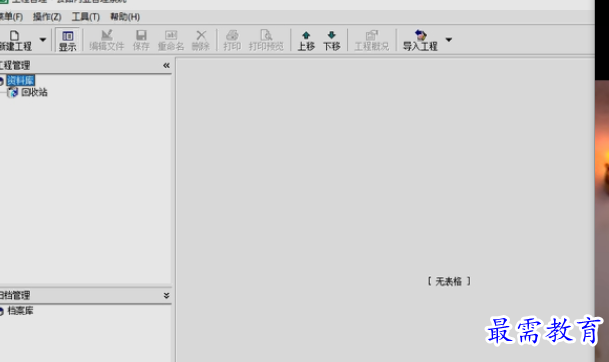Open 工程概况 project overview
Screen dimensions: 609x362
(x=372, y=40)
